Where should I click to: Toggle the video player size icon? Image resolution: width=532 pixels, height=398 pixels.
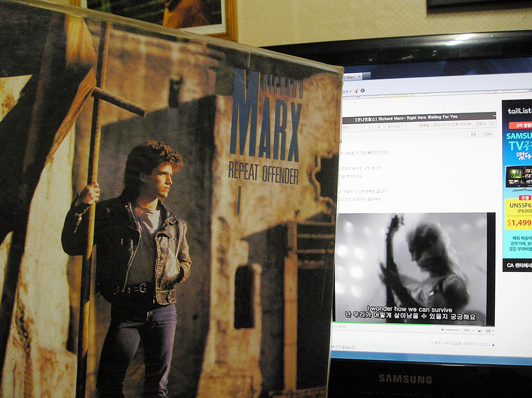tap(480, 331)
